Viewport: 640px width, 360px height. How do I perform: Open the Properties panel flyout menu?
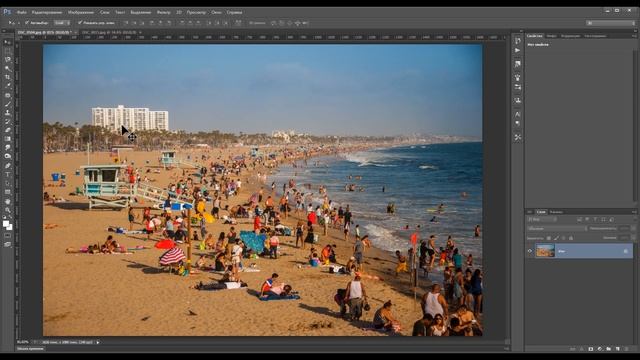pyautogui.click(x=634, y=36)
